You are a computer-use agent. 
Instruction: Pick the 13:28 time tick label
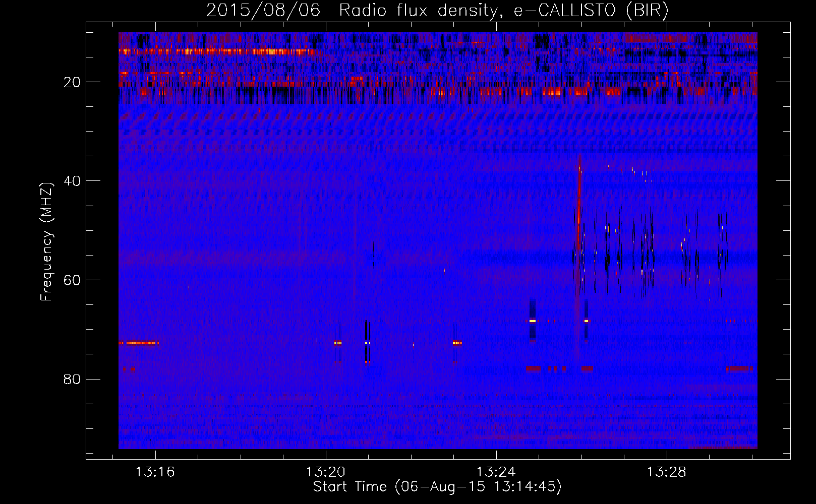[667, 472]
